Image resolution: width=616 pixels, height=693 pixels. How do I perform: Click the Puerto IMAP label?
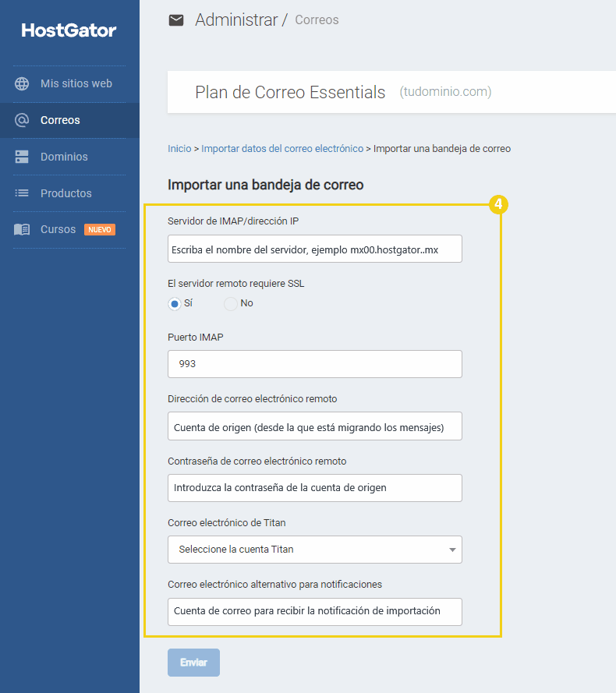point(196,338)
